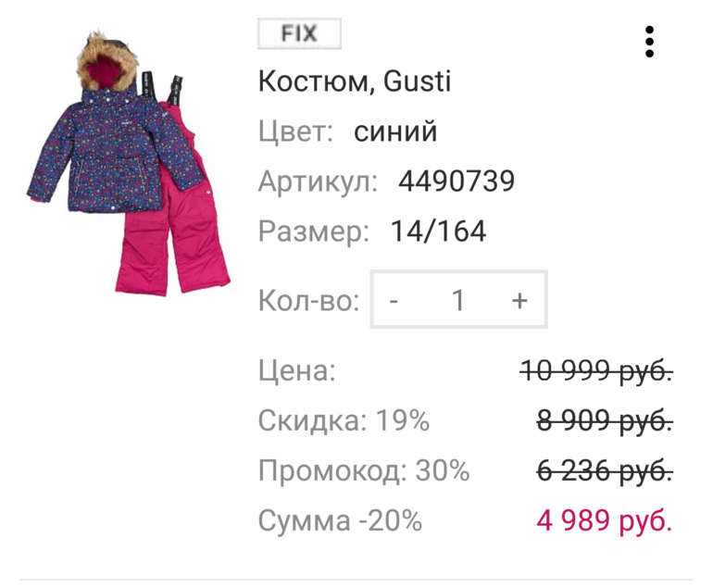Click the Промокод: 30% label

[364, 471]
